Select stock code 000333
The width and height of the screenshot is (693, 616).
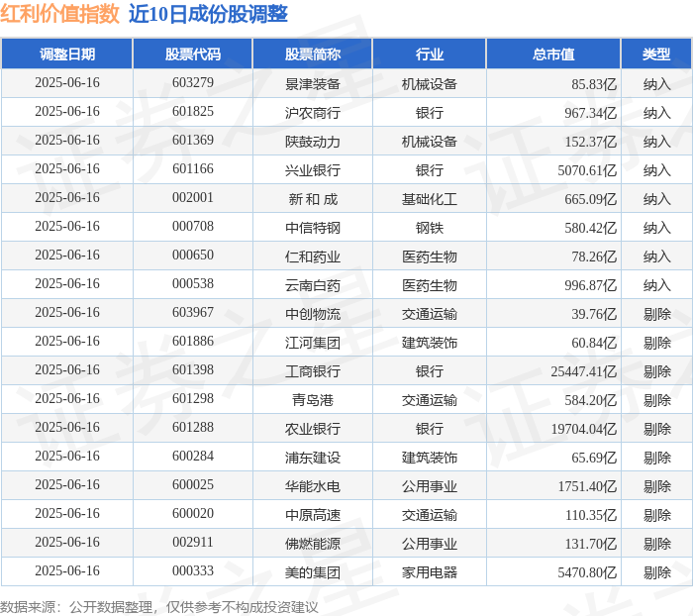[193, 571]
